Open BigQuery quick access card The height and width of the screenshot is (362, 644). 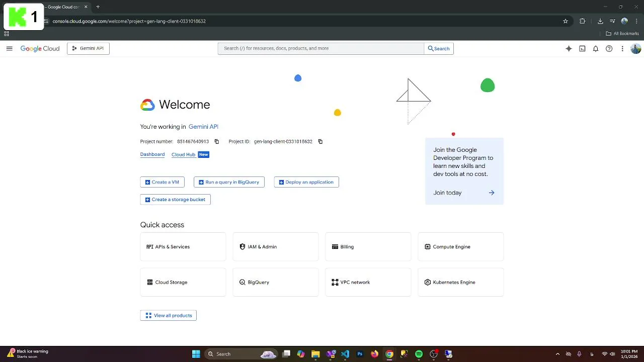[x=276, y=282]
